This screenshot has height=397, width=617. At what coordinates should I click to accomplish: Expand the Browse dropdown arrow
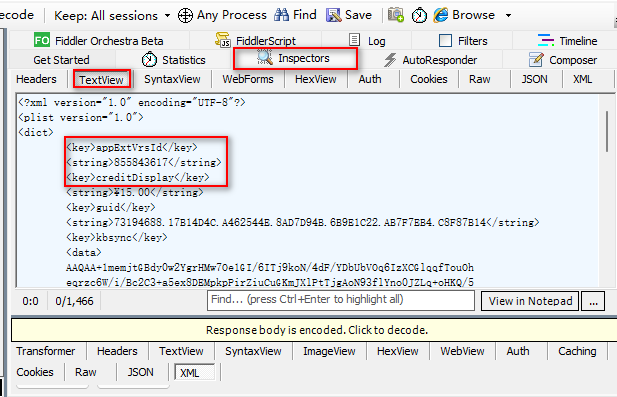[508, 15]
